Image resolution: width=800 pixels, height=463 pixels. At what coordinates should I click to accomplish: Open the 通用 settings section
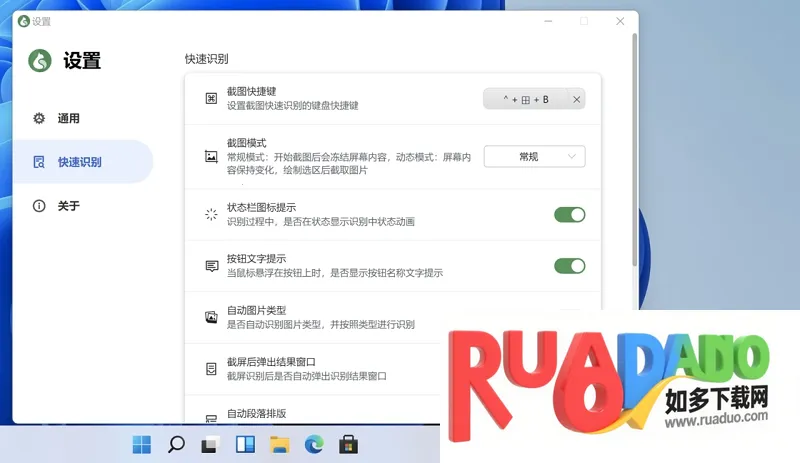click(68, 118)
